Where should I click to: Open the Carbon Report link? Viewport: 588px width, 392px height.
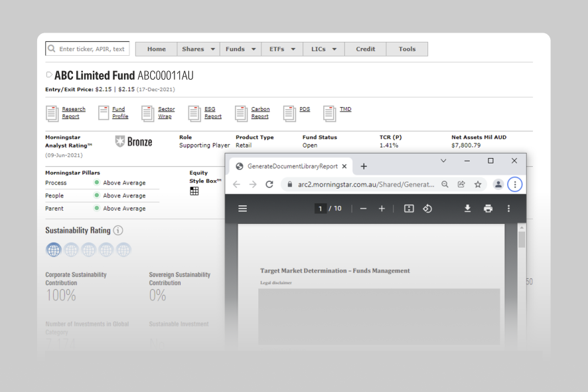pos(260,113)
